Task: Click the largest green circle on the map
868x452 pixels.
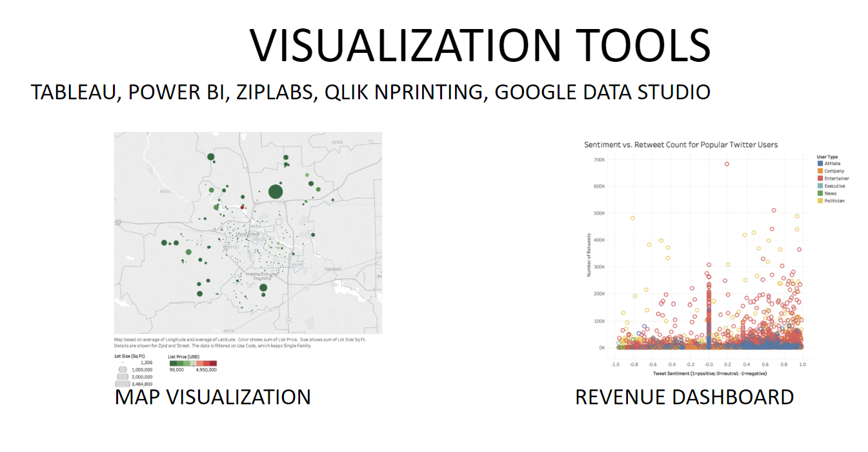Action: click(x=276, y=192)
